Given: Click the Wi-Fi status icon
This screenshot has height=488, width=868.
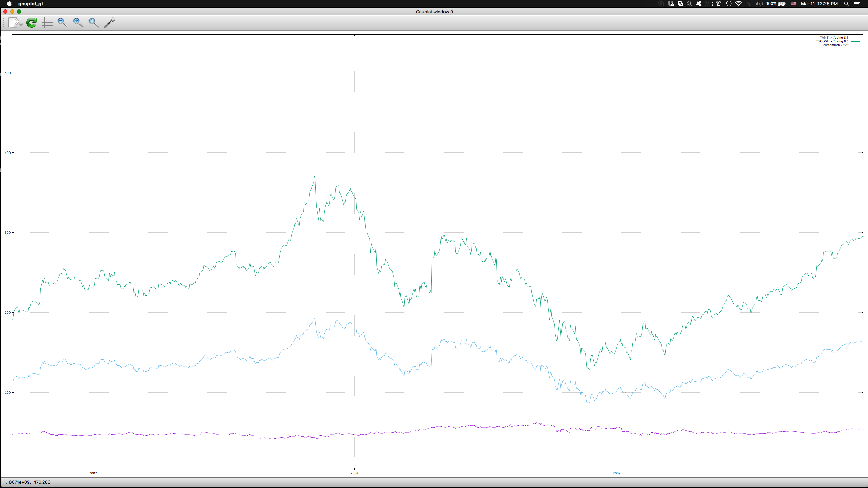Looking at the screenshot, I should point(738,4).
